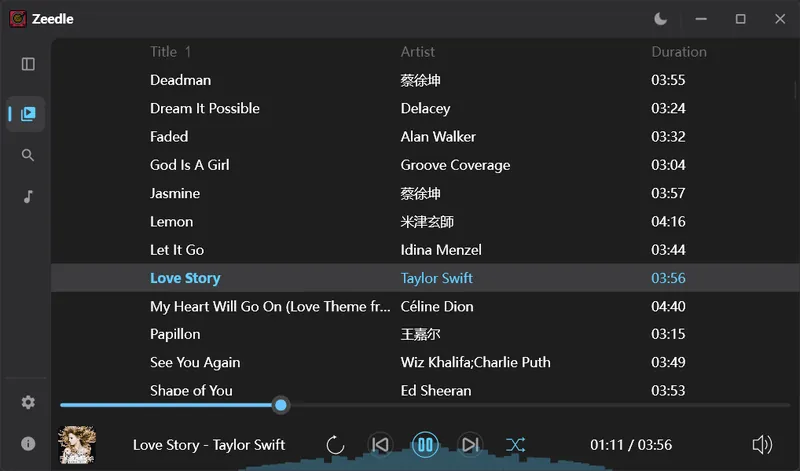
Task: Click artist Groove Coverage
Action: tap(455, 165)
